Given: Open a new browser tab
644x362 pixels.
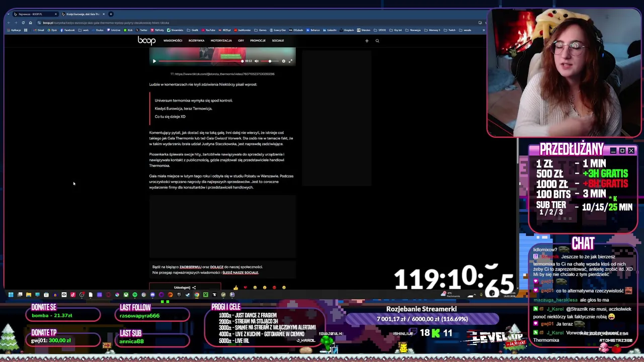Looking at the screenshot, I should click(111, 14).
